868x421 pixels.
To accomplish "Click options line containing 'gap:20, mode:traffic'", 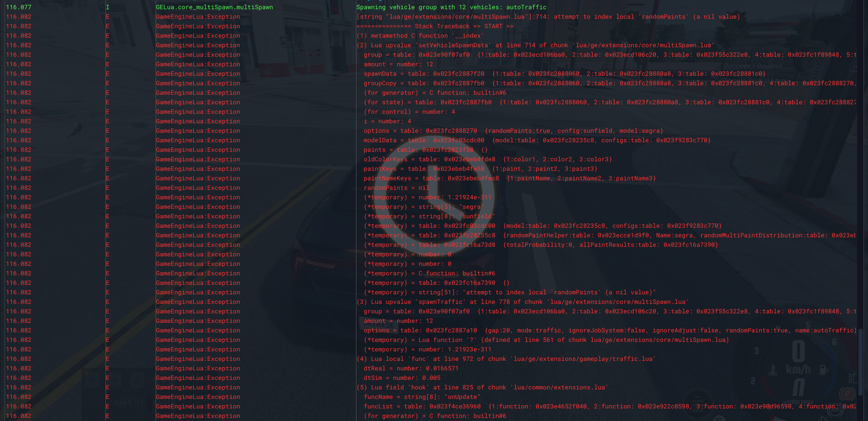I will [610, 330].
